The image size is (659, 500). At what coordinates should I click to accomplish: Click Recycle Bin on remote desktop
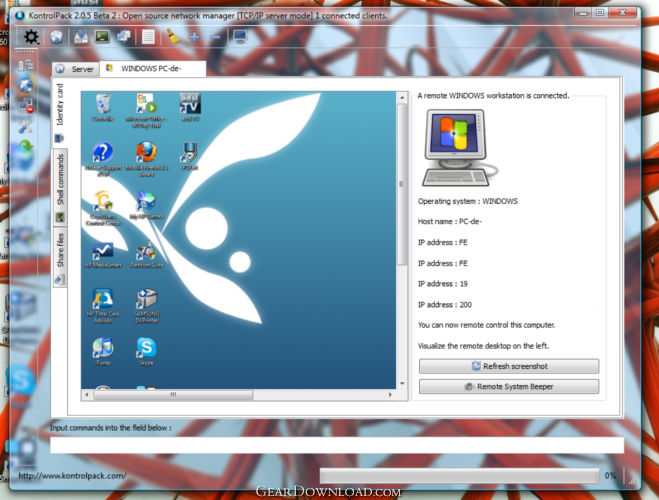click(103, 108)
